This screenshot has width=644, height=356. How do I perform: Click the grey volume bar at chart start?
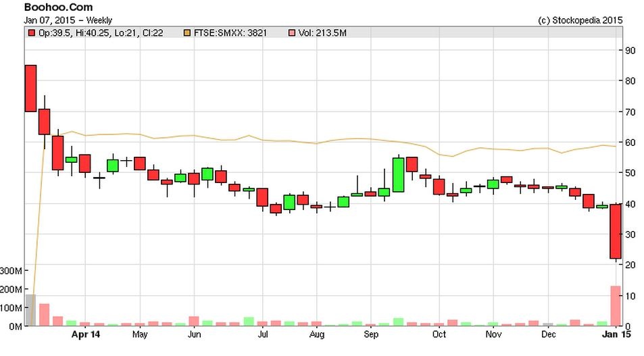coord(31,311)
